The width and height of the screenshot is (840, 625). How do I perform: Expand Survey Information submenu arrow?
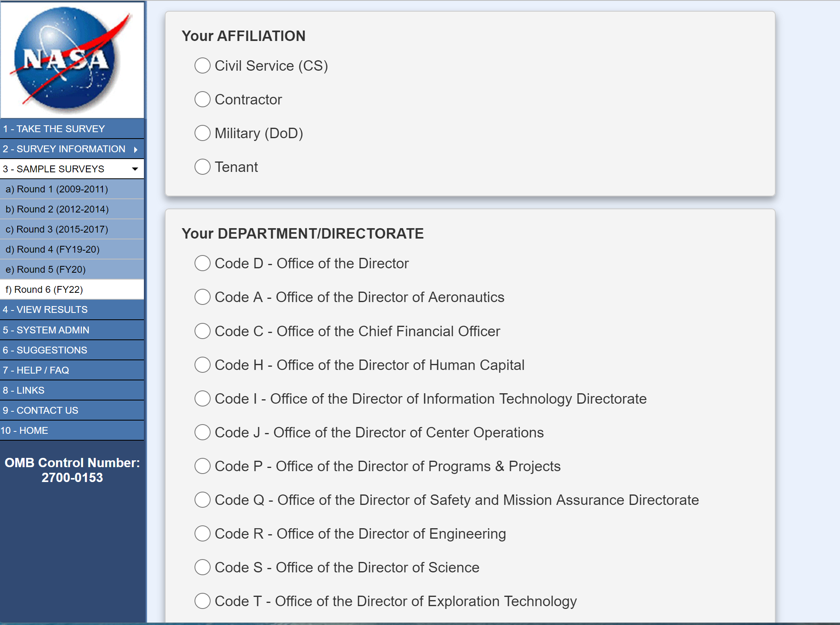point(136,149)
